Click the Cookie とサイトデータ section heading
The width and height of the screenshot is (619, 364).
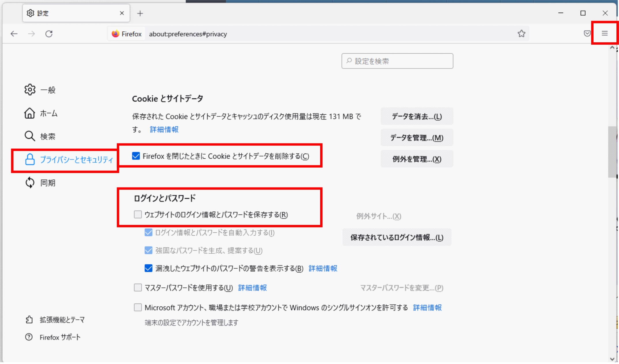click(x=167, y=98)
